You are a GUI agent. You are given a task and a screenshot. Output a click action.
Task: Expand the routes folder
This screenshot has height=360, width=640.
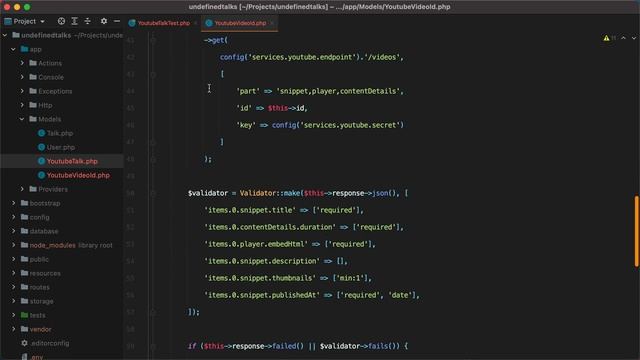[x=14, y=287]
